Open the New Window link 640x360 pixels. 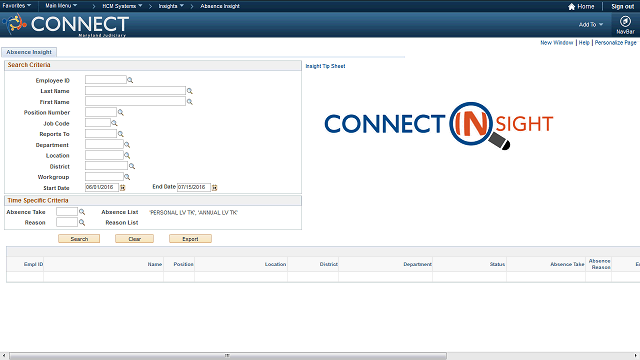tap(557, 42)
